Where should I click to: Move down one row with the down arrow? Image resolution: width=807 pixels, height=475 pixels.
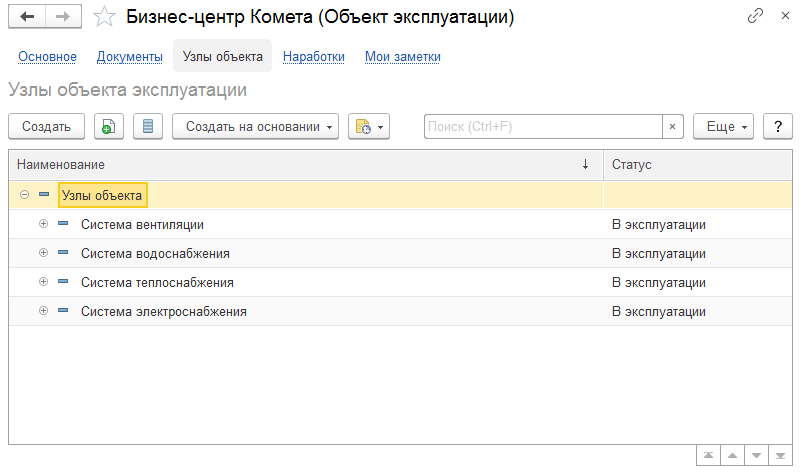(756, 455)
